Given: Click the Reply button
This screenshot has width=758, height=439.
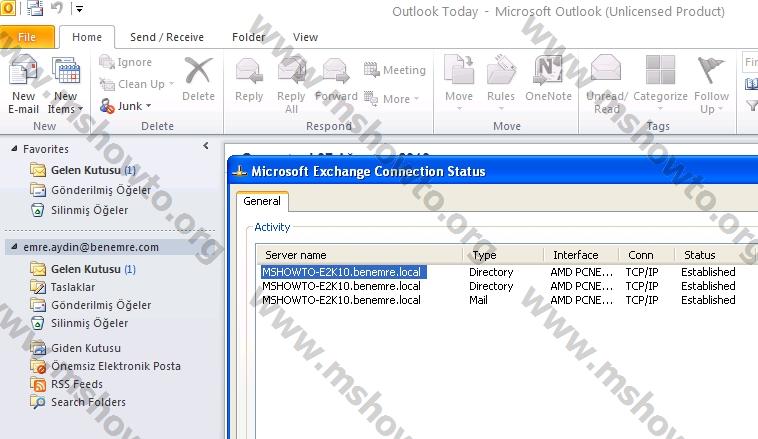Looking at the screenshot, I should [249, 79].
